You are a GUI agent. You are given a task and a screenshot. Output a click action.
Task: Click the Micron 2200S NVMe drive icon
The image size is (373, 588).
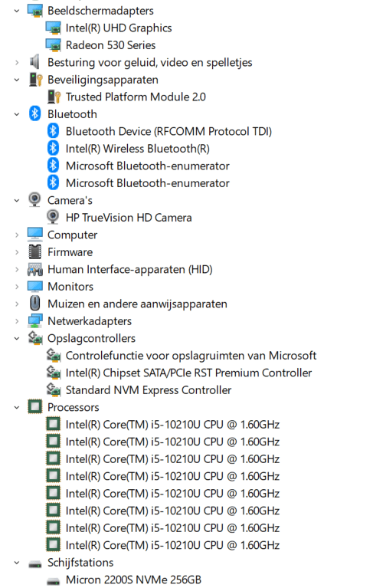(53, 581)
